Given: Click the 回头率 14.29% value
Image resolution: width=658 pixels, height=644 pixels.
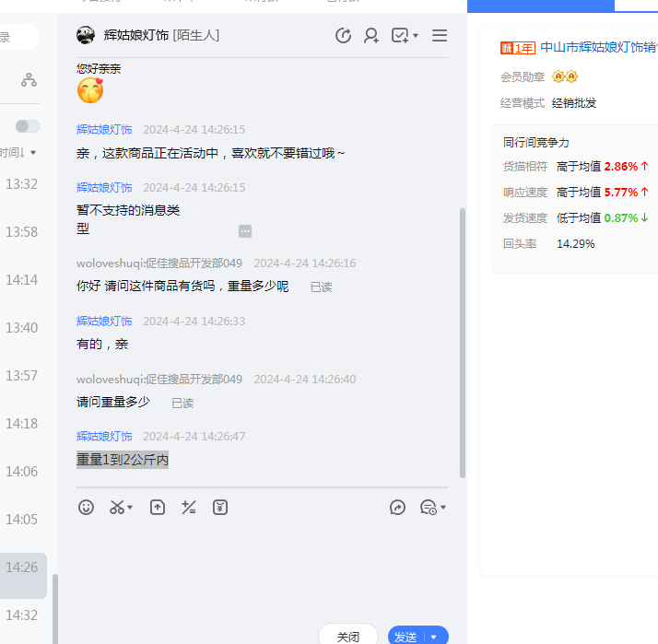Looking at the screenshot, I should coord(575,244).
